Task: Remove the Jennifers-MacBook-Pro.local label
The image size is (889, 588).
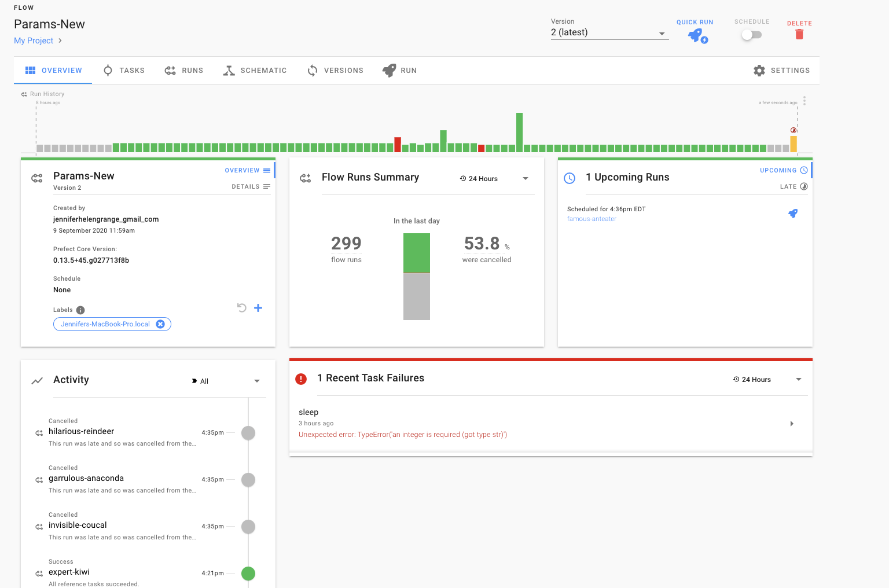Action: pyautogui.click(x=160, y=324)
